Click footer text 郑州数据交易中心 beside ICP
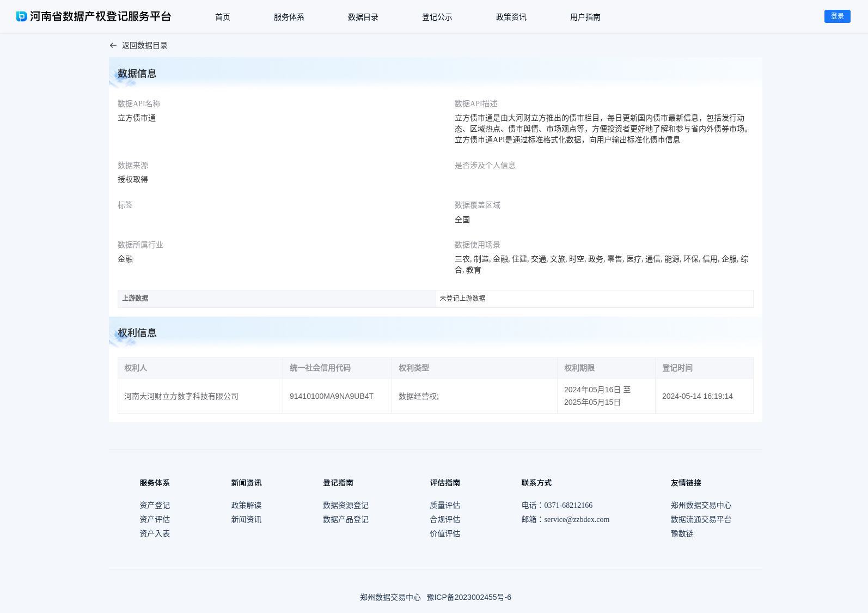Screen dimensions: 868x613 click(390, 597)
